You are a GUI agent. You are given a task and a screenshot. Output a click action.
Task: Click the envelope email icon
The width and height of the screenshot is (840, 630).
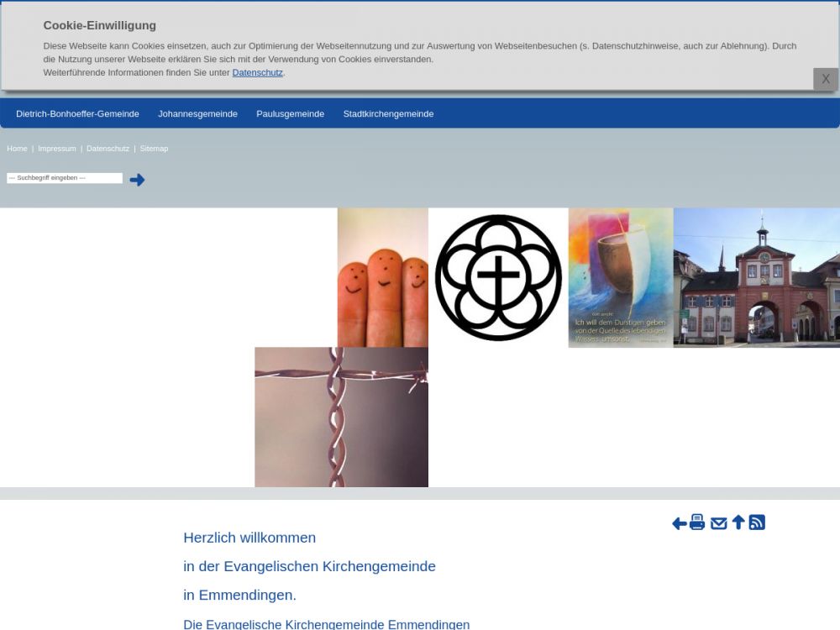tap(718, 523)
